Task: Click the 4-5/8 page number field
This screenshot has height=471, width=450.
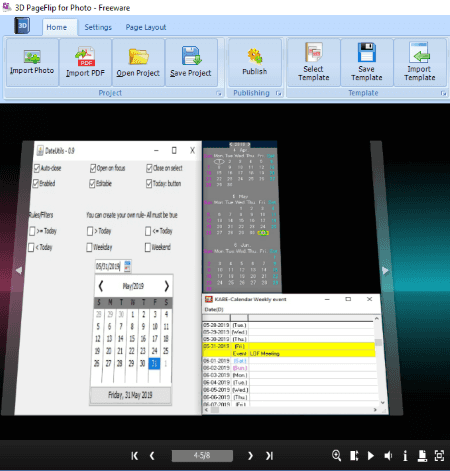Action: 202,456
